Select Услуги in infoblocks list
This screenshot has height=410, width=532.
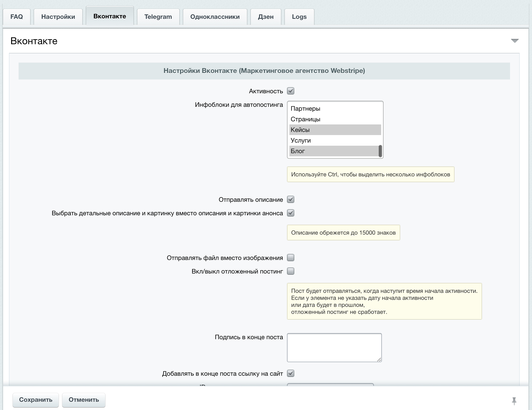click(x=301, y=140)
